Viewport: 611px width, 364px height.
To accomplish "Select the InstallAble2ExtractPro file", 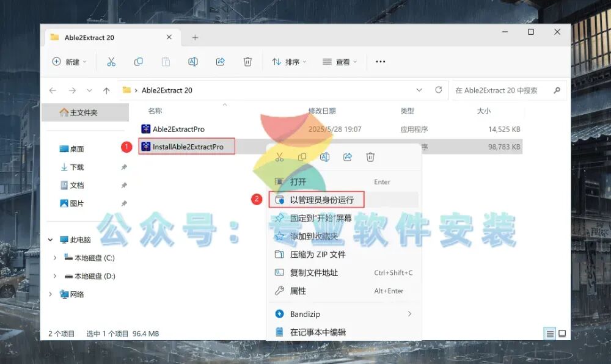I will point(183,147).
